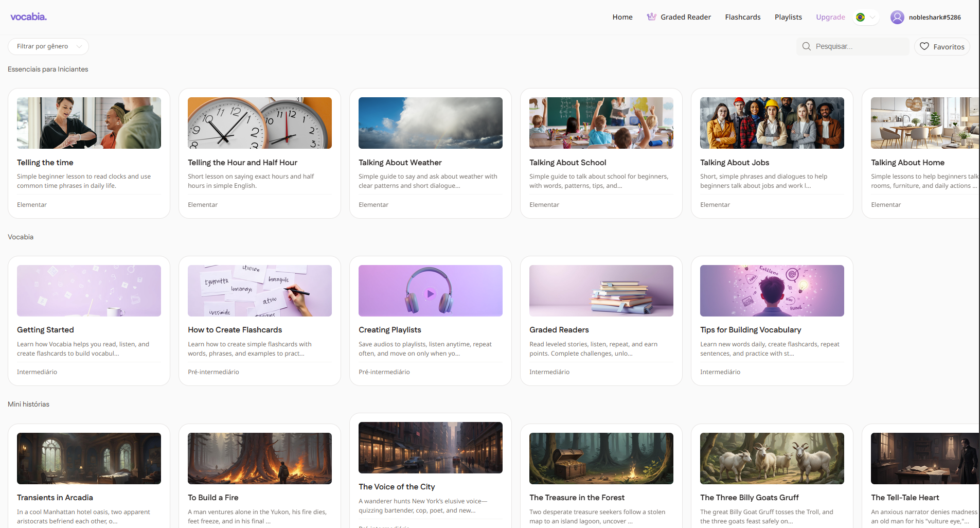Open the Flashcards page
The image size is (980, 528).
(742, 17)
